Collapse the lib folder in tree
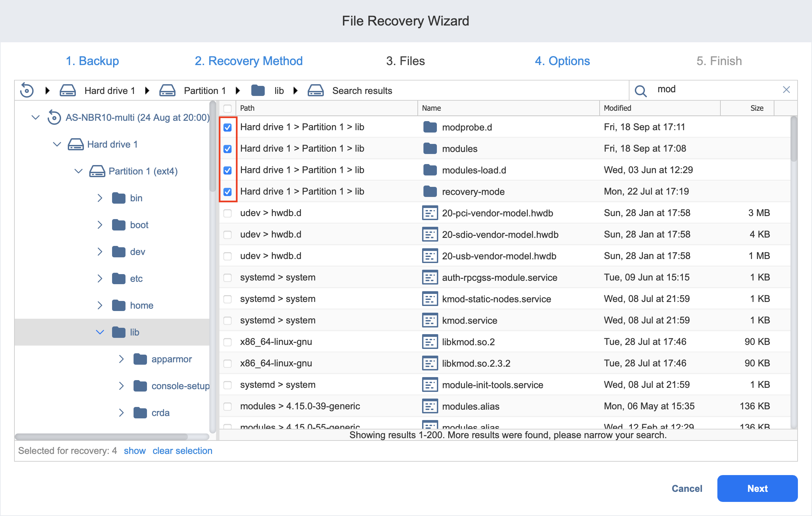Image resolution: width=812 pixels, height=516 pixels. tap(100, 332)
